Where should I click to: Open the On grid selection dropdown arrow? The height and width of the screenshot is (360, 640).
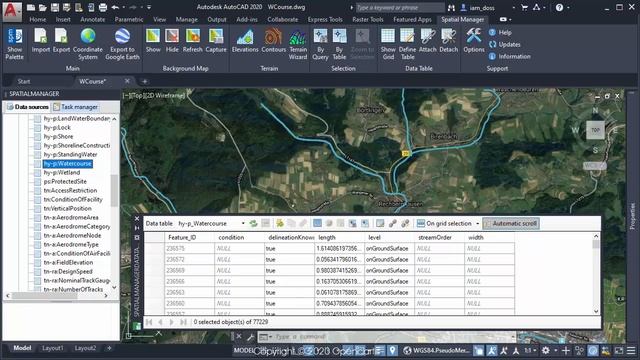[478, 224]
